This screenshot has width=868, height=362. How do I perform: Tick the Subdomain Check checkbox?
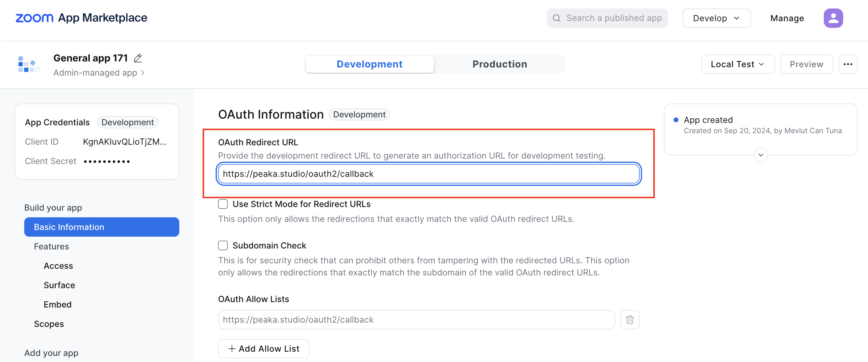223,245
